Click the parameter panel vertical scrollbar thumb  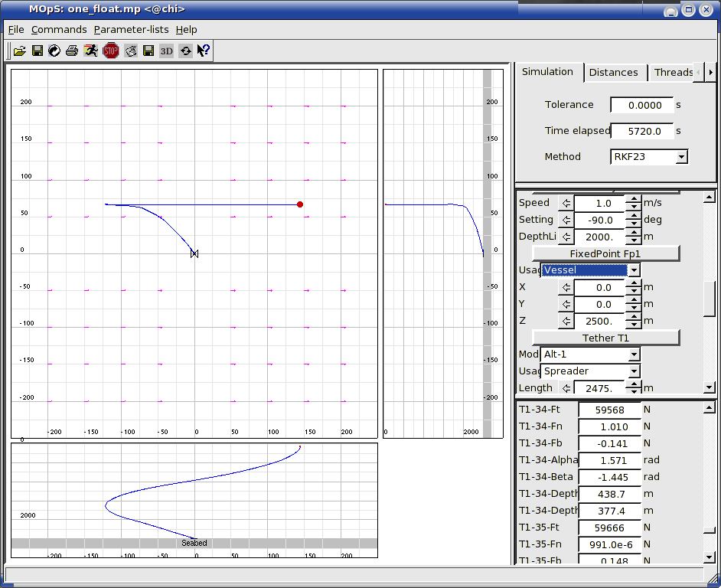(710, 299)
